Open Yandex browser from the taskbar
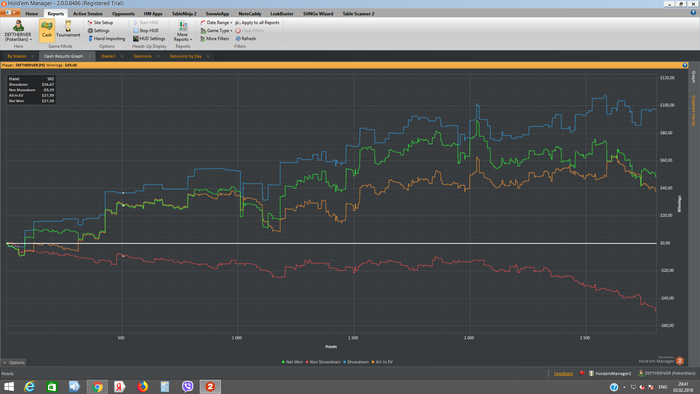This screenshot has height=394, width=700. [x=120, y=386]
